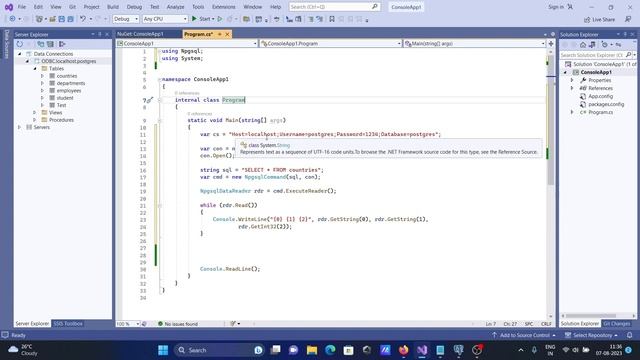Click Home icon in Solution Explorer toolbar
The width and height of the screenshot is (640, 360).
583,44
